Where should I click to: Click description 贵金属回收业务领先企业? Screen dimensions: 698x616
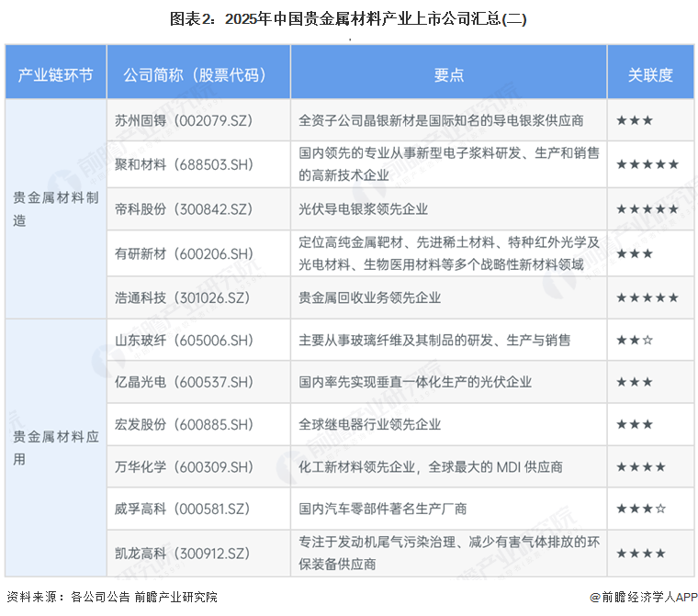pyautogui.click(x=369, y=297)
